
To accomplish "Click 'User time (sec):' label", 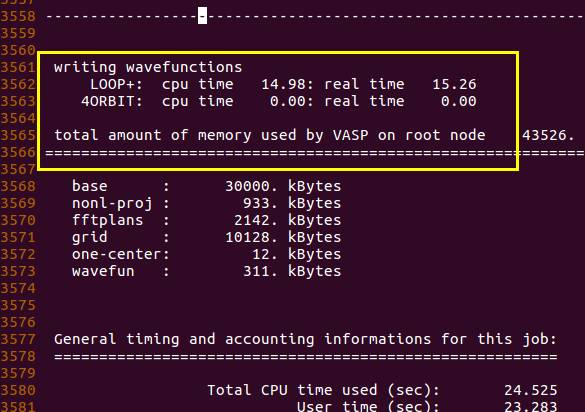I will [x=368, y=406].
